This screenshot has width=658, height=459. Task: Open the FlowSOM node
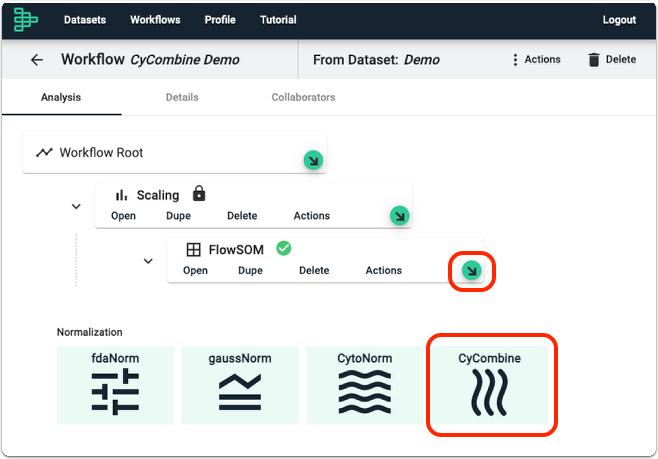[196, 271]
